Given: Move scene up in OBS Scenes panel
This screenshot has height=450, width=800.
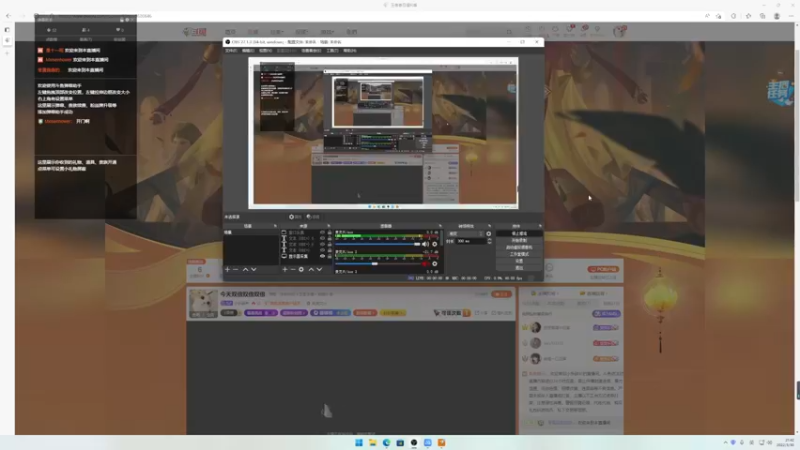Looking at the screenshot, I should 245,269.
